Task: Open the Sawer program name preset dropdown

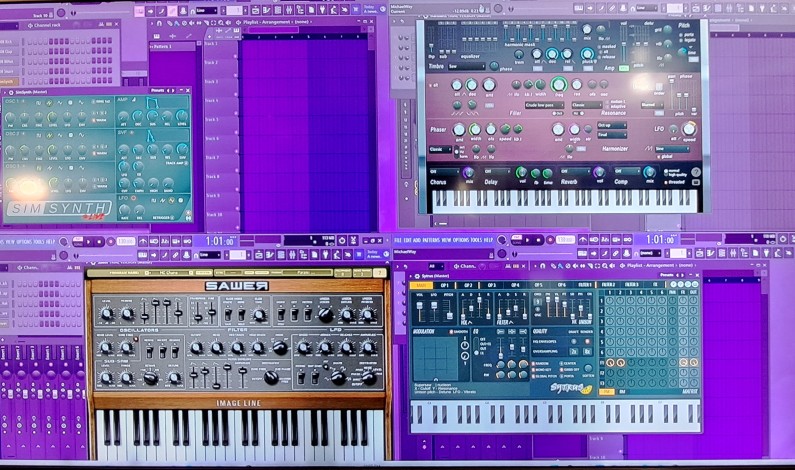Action: point(169,273)
